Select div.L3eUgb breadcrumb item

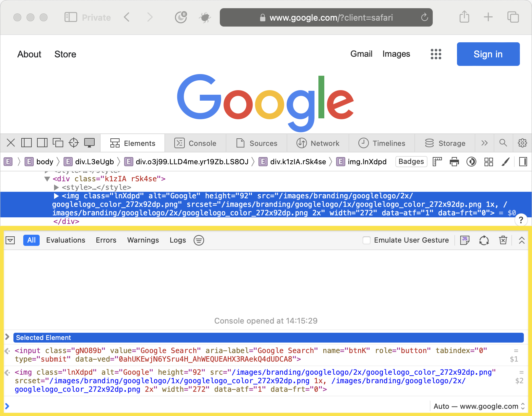point(89,162)
